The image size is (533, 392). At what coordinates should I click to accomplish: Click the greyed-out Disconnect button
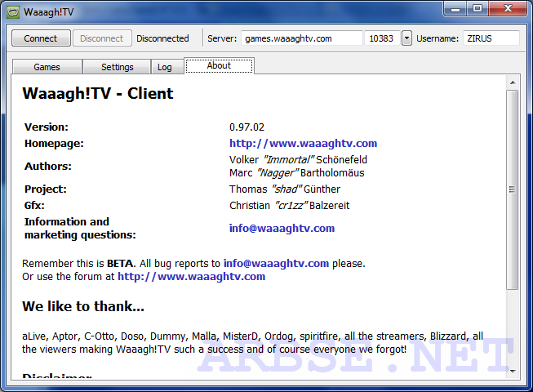point(102,38)
